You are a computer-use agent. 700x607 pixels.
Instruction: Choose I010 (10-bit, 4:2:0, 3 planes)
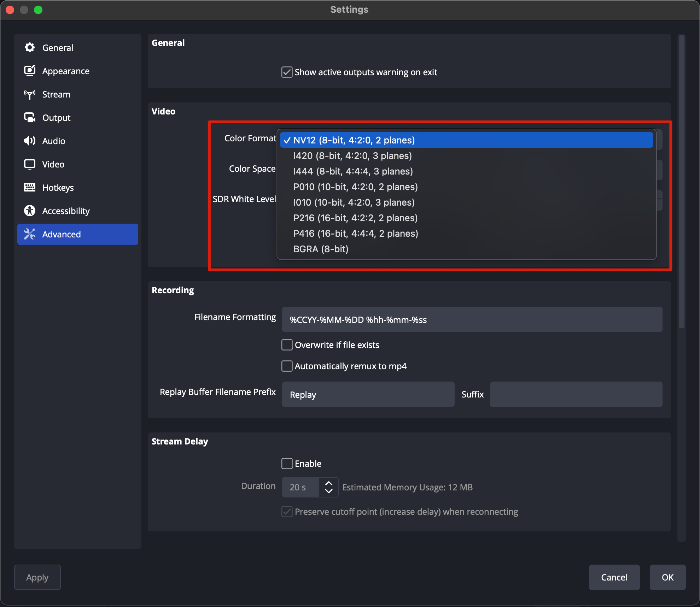pos(466,202)
